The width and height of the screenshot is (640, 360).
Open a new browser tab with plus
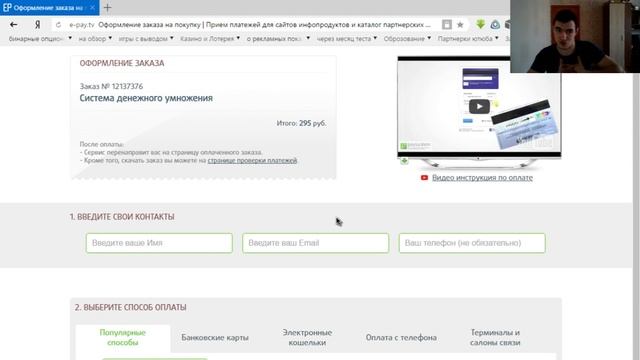[x=107, y=7]
